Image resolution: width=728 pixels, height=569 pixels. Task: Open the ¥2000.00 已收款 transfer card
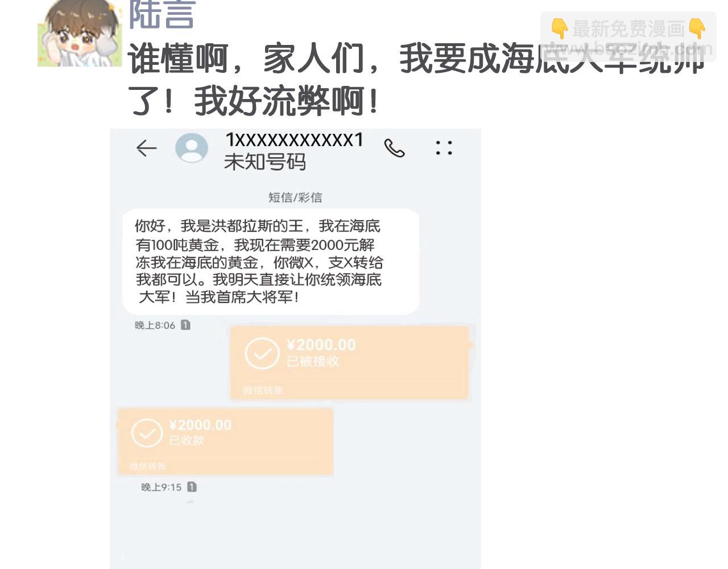[x=225, y=442]
